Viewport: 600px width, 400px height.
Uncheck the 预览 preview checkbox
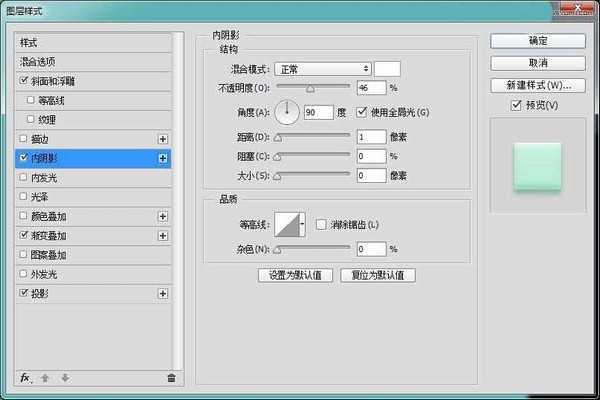[x=514, y=105]
